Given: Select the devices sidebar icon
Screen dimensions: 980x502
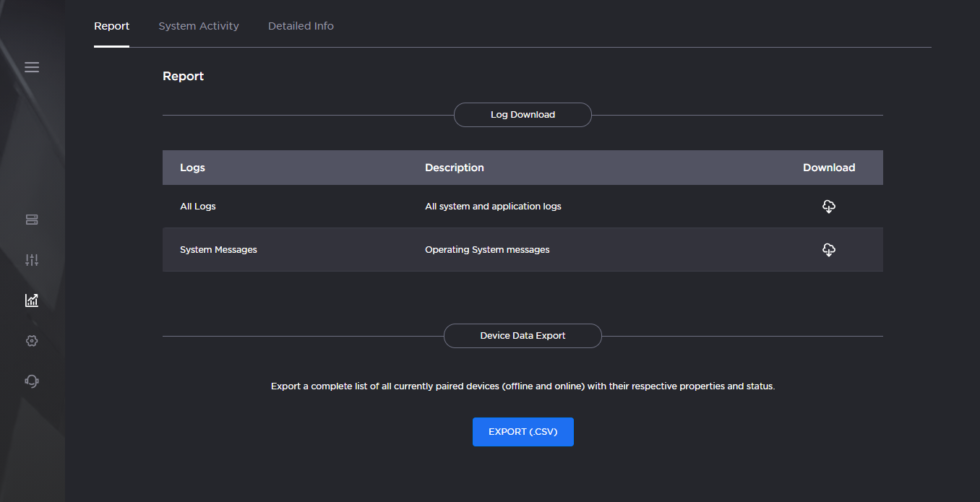Looking at the screenshot, I should coord(32,219).
